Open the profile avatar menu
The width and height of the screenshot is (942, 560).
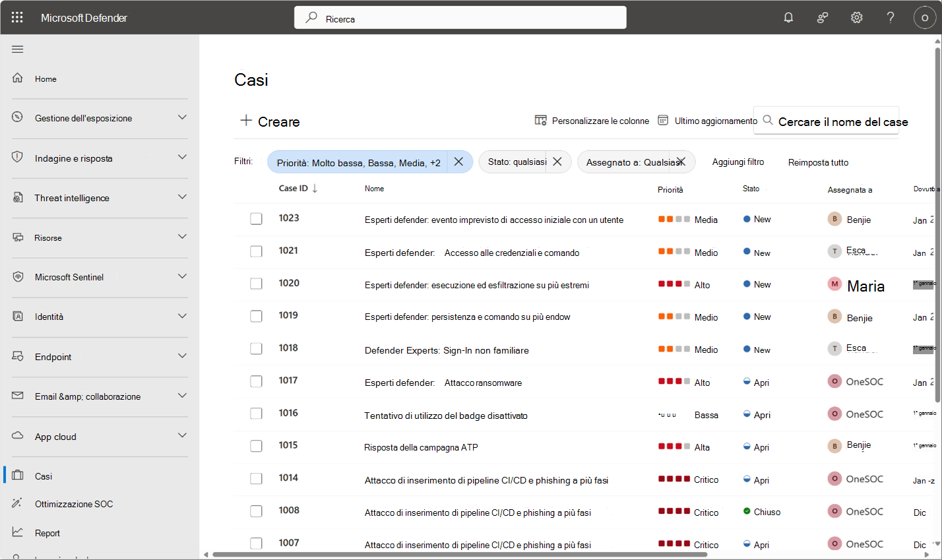point(924,18)
